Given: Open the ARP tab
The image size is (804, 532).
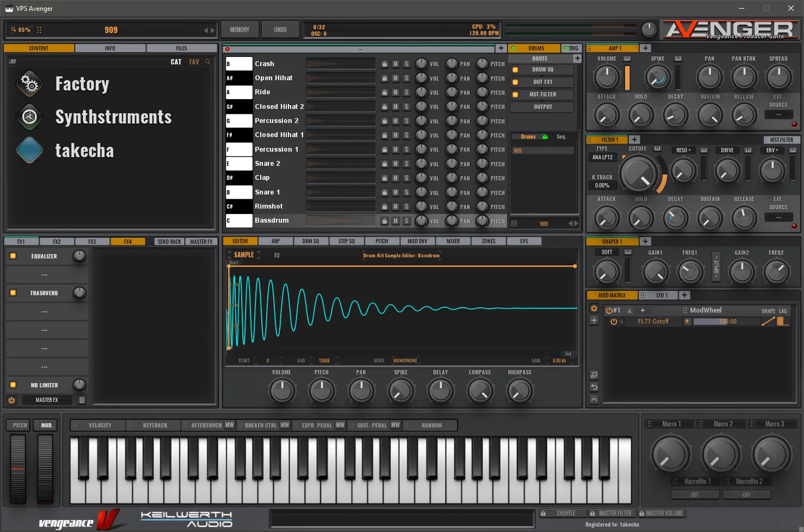Looking at the screenshot, I should coord(275,242).
